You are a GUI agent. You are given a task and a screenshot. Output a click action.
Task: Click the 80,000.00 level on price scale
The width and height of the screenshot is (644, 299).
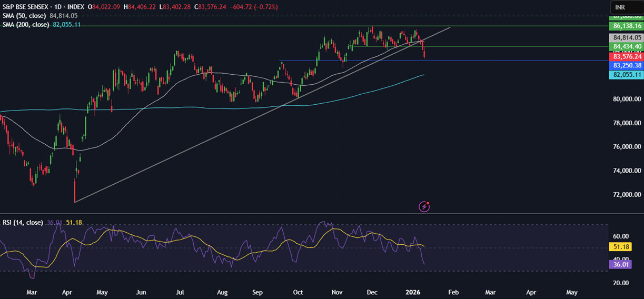coord(626,99)
